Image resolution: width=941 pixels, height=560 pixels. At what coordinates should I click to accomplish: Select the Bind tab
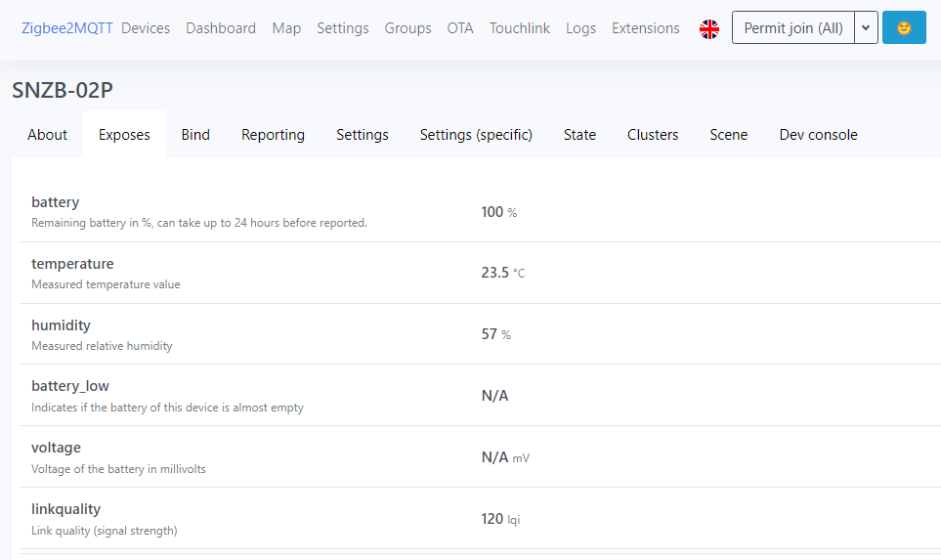(195, 135)
